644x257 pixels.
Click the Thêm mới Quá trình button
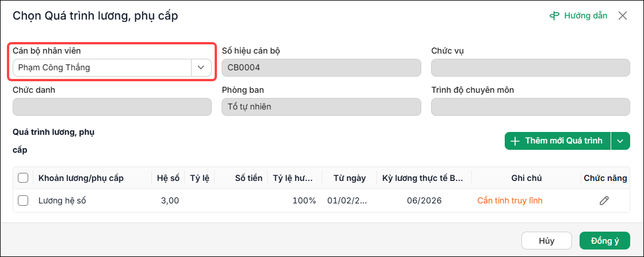coord(558,141)
